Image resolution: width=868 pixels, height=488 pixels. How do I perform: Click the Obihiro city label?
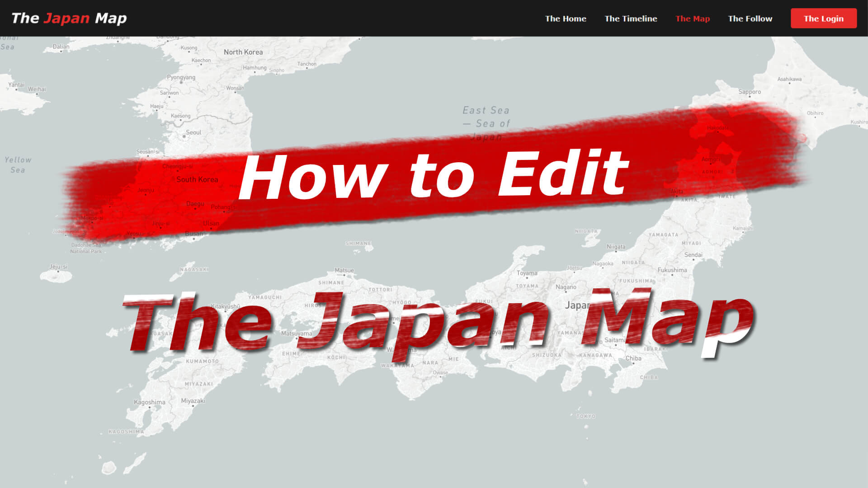(x=815, y=113)
